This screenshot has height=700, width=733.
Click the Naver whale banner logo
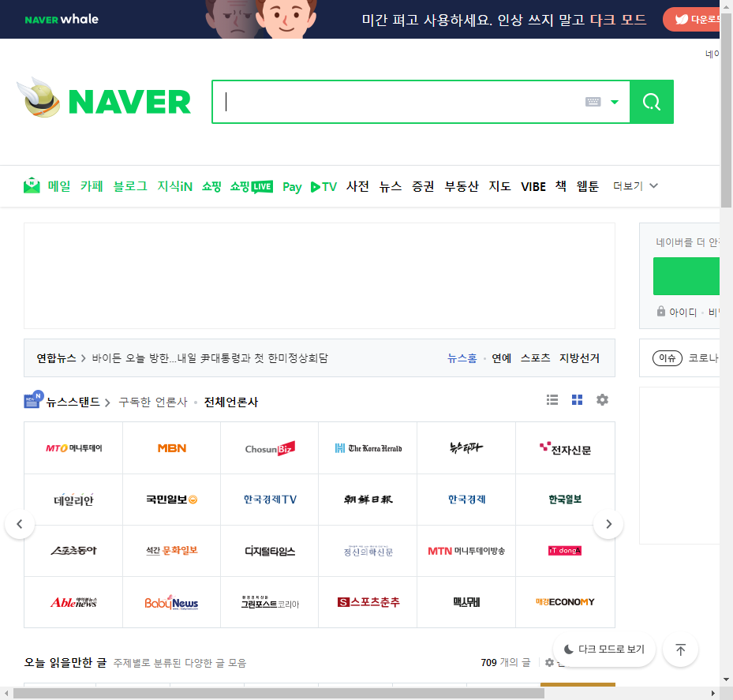pos(62,19)
